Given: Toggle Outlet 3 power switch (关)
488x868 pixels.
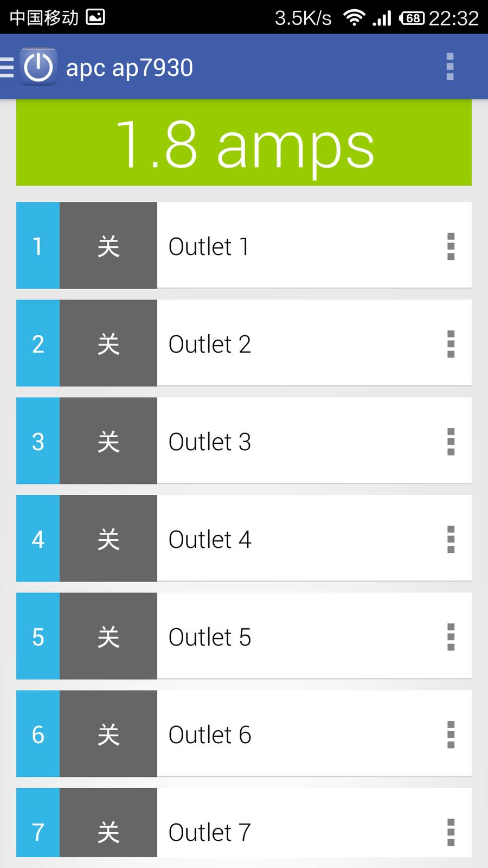Looking at the screenshot, I should 108,441.
